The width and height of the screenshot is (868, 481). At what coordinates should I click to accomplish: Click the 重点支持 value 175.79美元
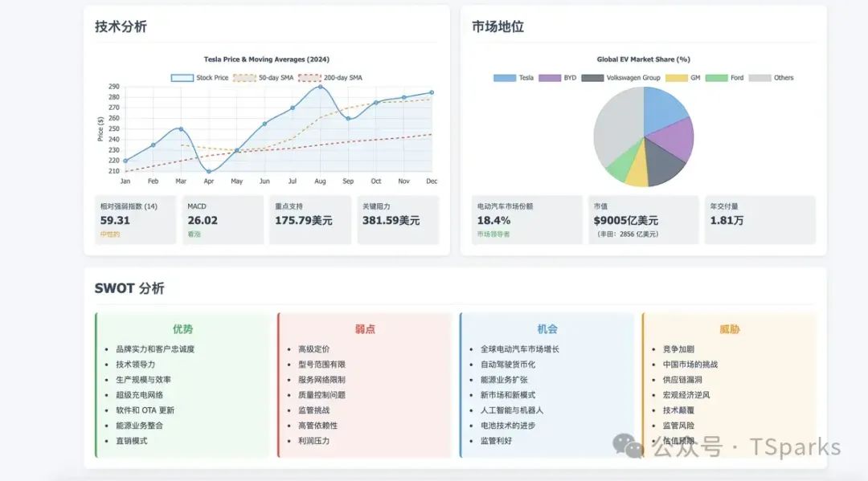point(303,221)
